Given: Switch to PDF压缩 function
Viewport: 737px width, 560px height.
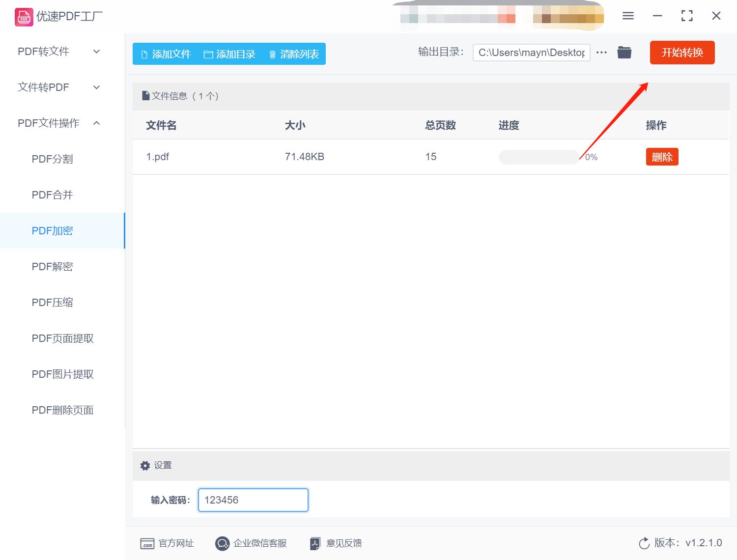Looking at the screenshot, I should (52, 302).
